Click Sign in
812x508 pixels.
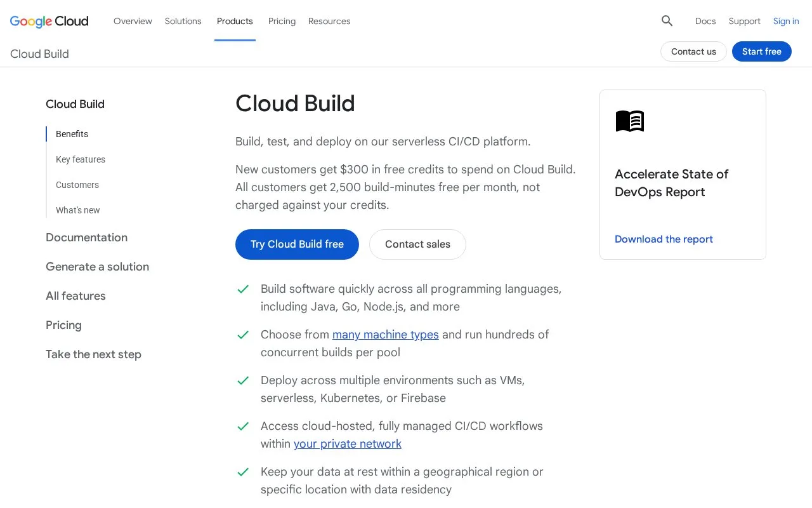786,21
